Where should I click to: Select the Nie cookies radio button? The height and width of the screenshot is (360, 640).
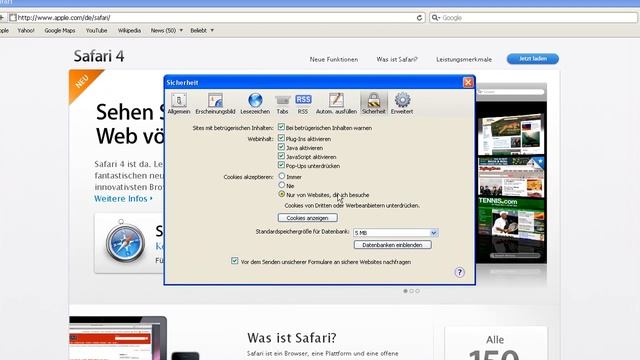pos(282,185)
